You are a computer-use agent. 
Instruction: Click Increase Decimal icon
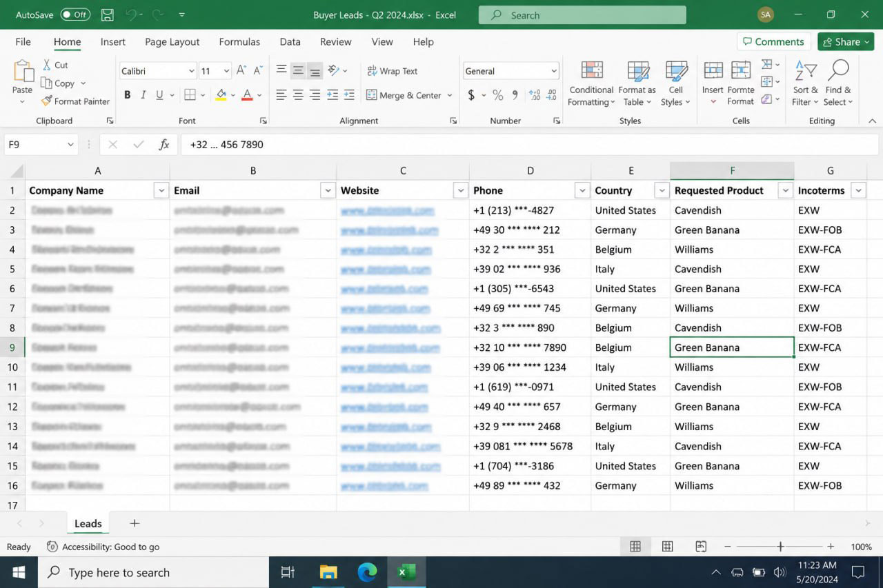534,95
